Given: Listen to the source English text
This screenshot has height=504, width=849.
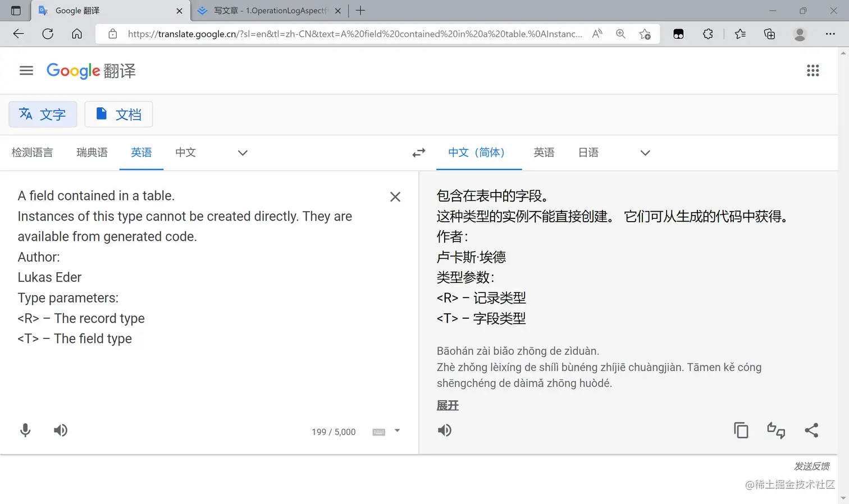Looking at the screenshot, I should click(61, 430).
